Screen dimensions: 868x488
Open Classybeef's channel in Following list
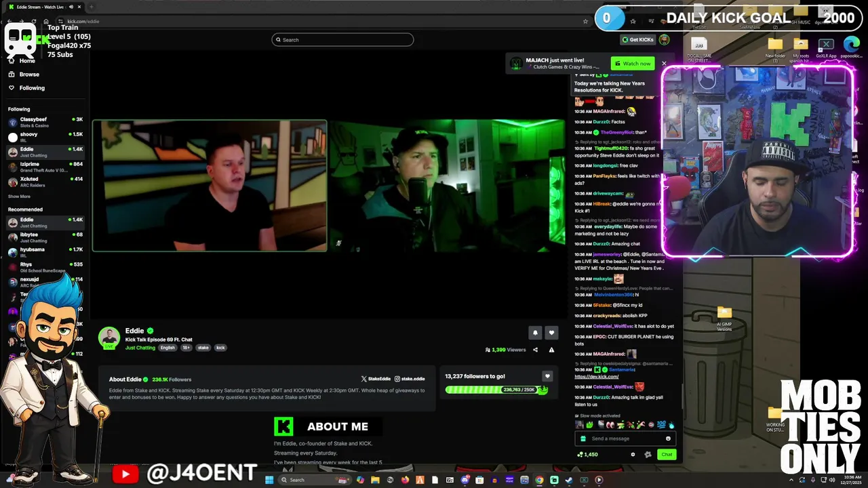(x=45, y=122)
